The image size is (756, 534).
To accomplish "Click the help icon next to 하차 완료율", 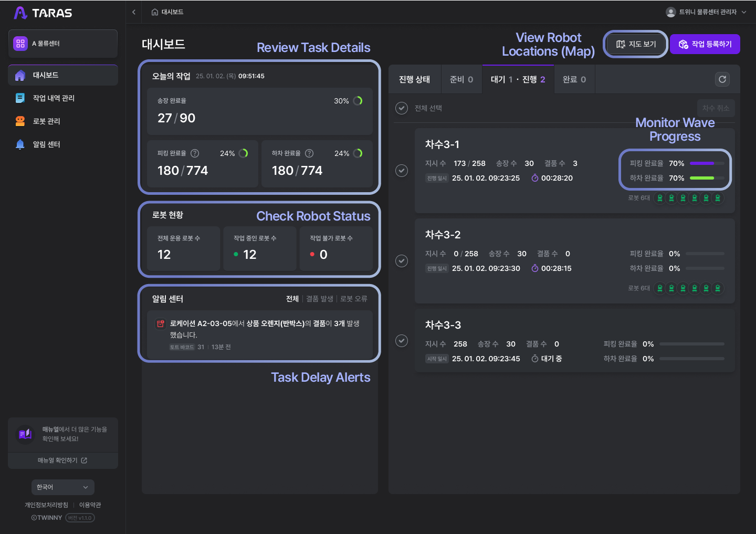I will (309, 153).
